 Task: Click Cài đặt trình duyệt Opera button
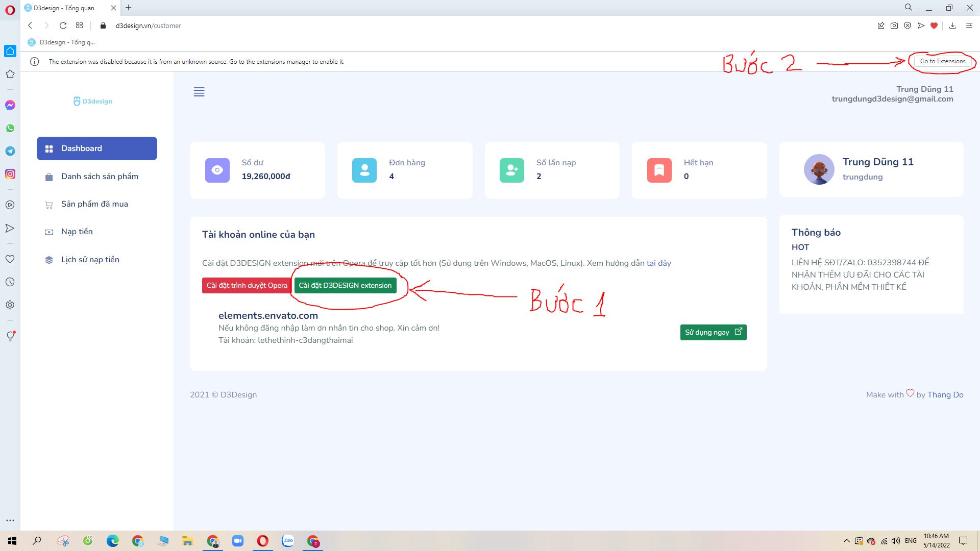(x=247, y=285)
